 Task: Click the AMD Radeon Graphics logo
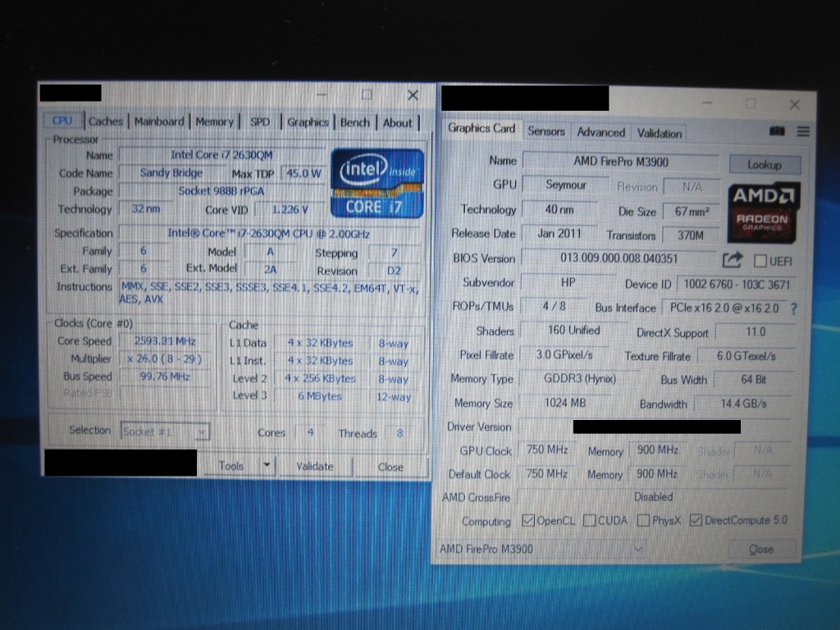click(x=762, y=212)
